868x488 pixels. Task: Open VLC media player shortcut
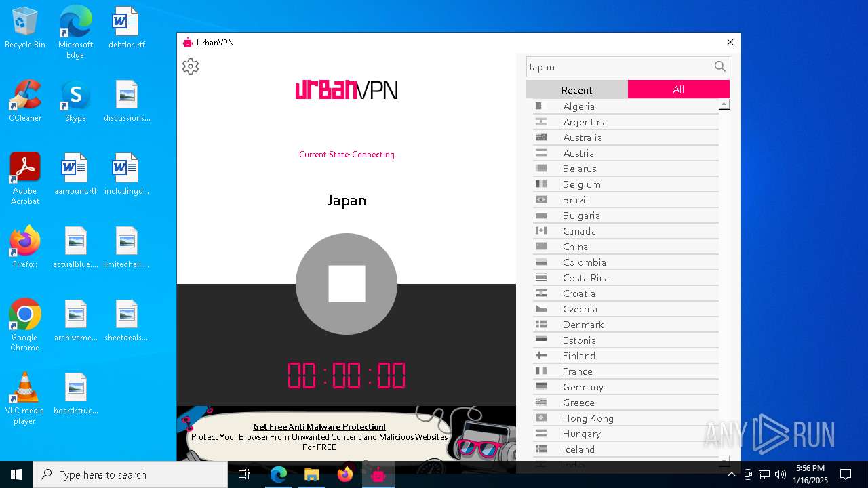(x=25, y=398)
